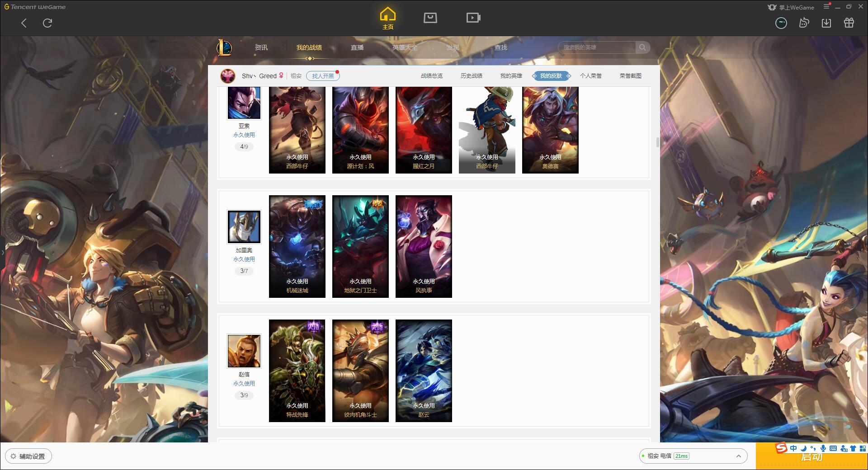The height and width of the screenshot is (470, 868).
Task: Open the hamburger main menu icon
Action: pos(826,7)
